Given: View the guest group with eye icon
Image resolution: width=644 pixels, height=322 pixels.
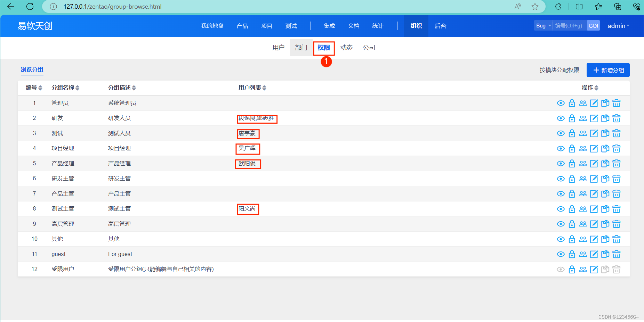Looking at the screenshot, I should coord(561,254).
